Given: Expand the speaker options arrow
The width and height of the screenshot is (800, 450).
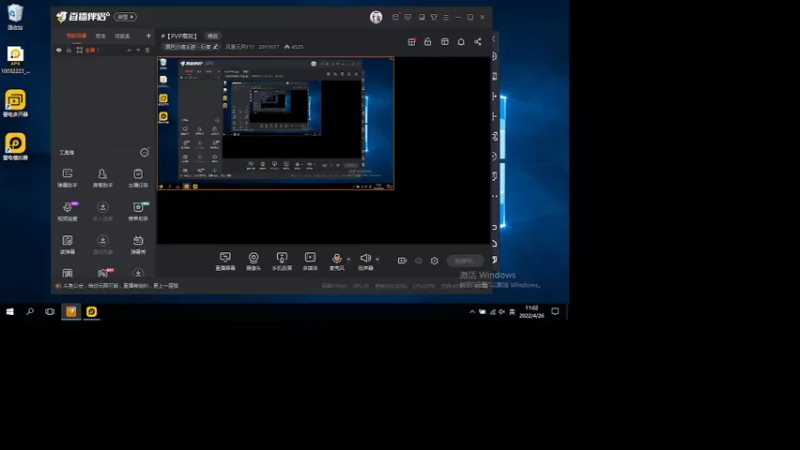Looking at the screenshot, I should (x=377, y=259).
